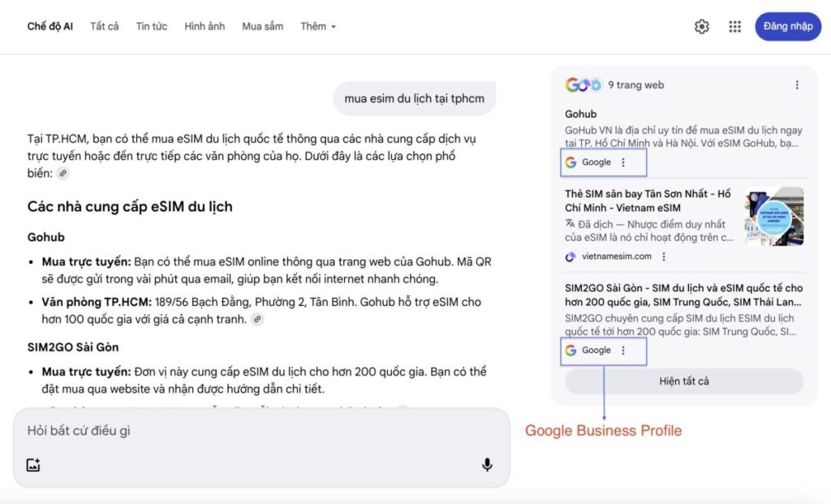The width and height of the screenshot is (831, 504).
Task: Click the Hiện tất cả button
Action: point(684,381)
